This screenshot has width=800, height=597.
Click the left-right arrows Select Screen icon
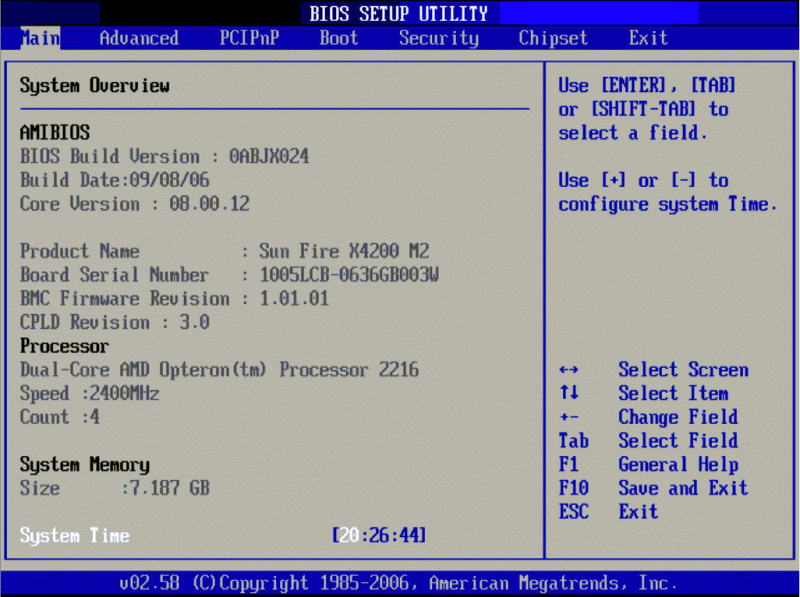point(568,369)
